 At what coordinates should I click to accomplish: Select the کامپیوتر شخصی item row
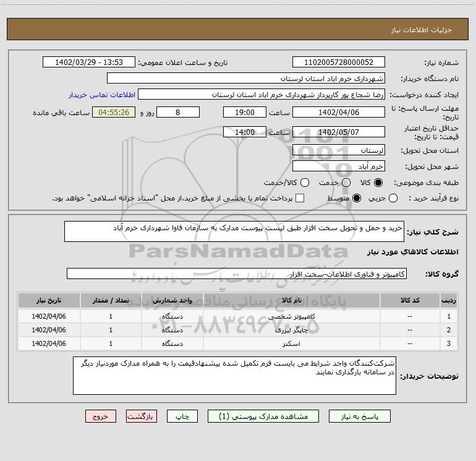click(238, 316)
